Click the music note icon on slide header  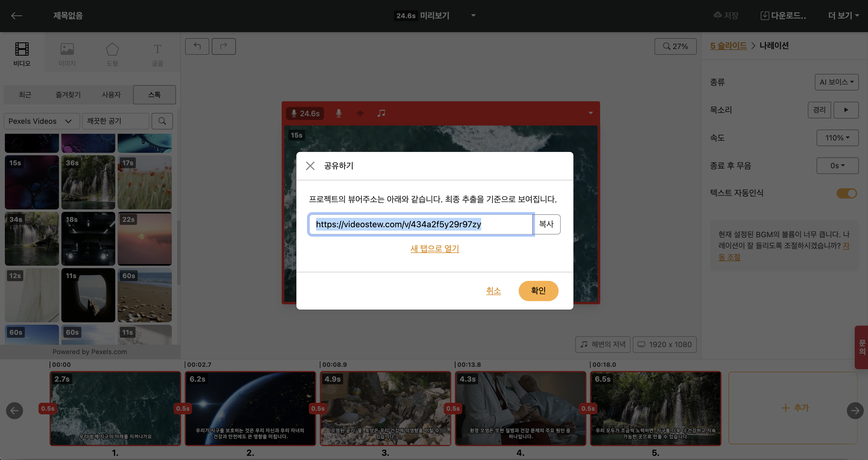click(x=381, y=113)
